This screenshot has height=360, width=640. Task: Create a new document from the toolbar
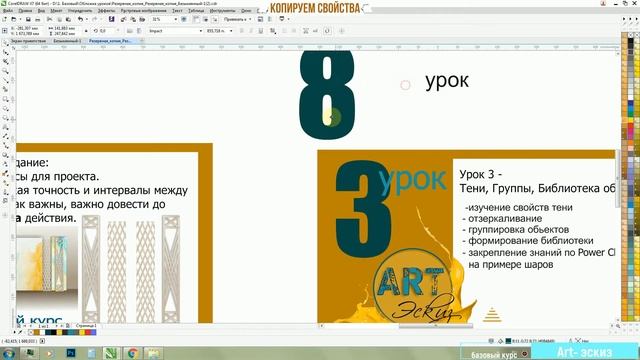(4, 19)
